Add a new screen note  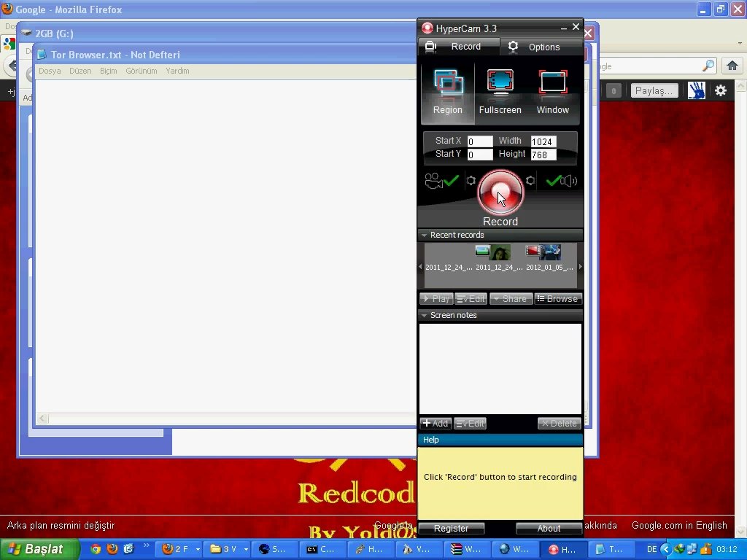tap(436, 424)
